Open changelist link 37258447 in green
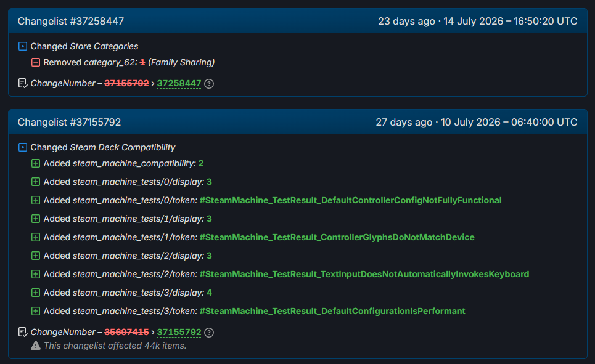 pos(179,83)
